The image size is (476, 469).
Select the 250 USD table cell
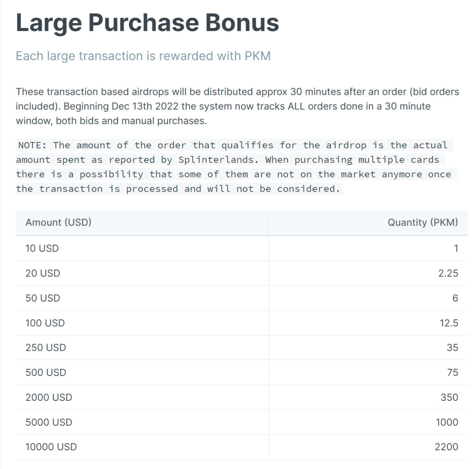tap(142, 348)
